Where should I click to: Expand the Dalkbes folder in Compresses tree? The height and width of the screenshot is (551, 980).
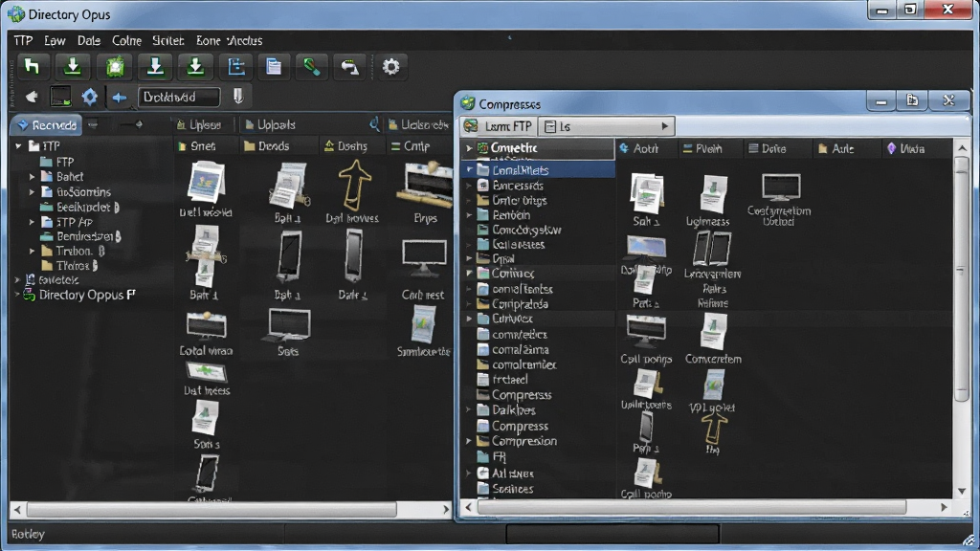tap(469, 409)
